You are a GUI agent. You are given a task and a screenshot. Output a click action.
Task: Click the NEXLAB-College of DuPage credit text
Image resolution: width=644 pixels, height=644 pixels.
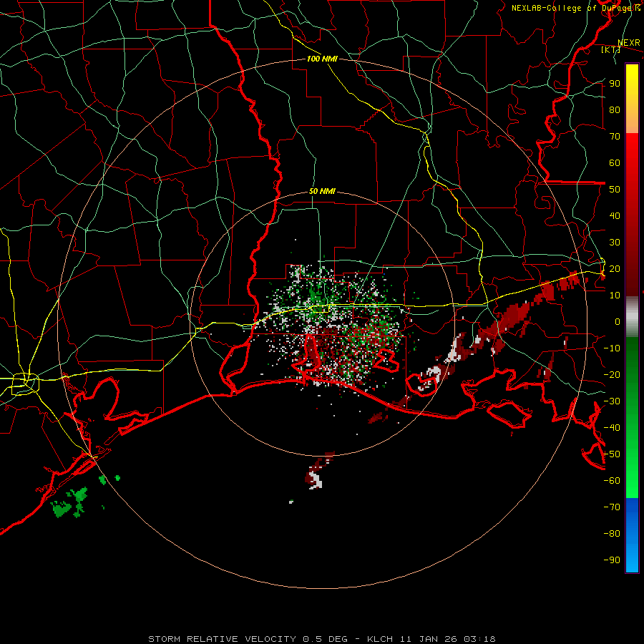pos(575,8)
